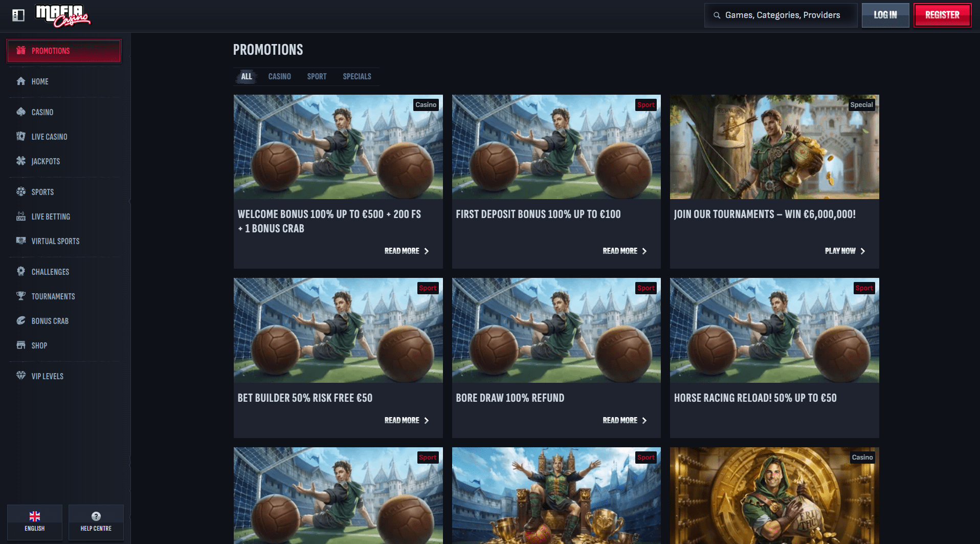Switch to the SPORT promotions tab

coord(317,76)
